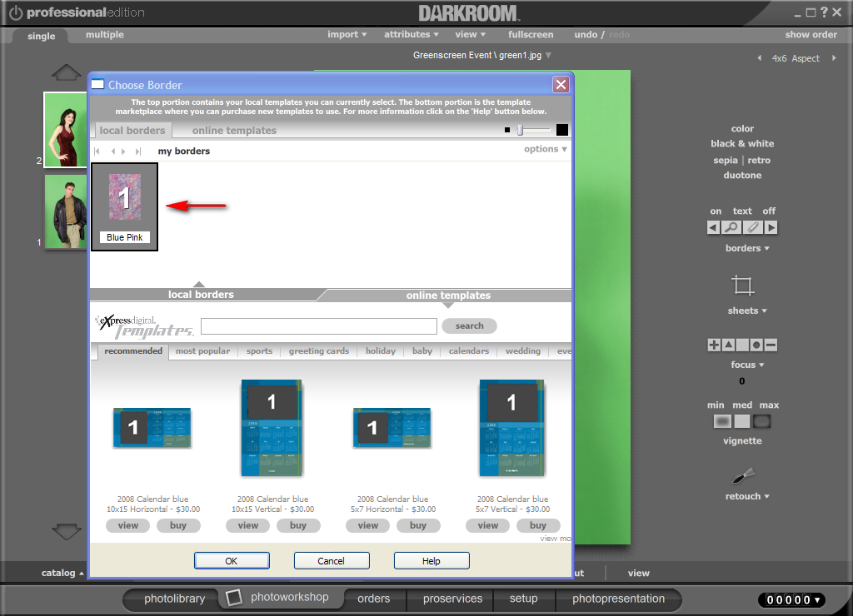The width and height of the screenshot is (853, 616).
Task: Buy the 2008 Calendar blue 5x7 Vertical template
Action: pyautogui.click(x=537, y=526)
